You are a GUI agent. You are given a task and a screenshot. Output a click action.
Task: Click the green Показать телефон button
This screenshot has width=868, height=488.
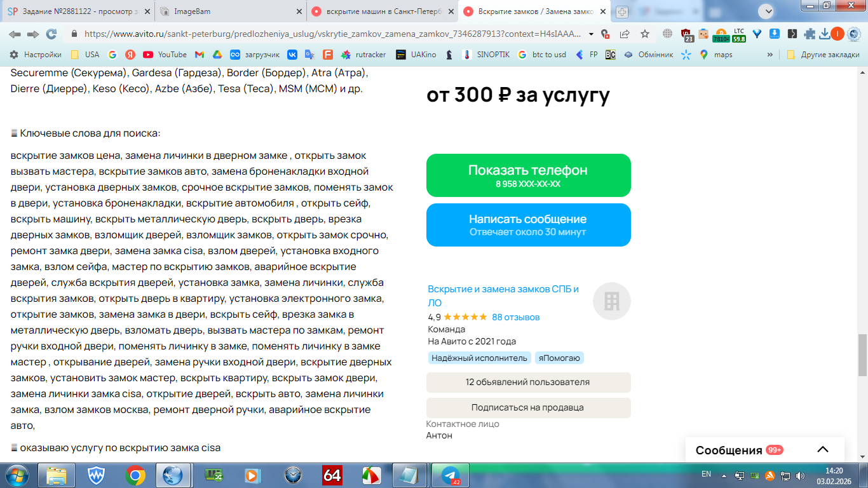coord(529,175)
